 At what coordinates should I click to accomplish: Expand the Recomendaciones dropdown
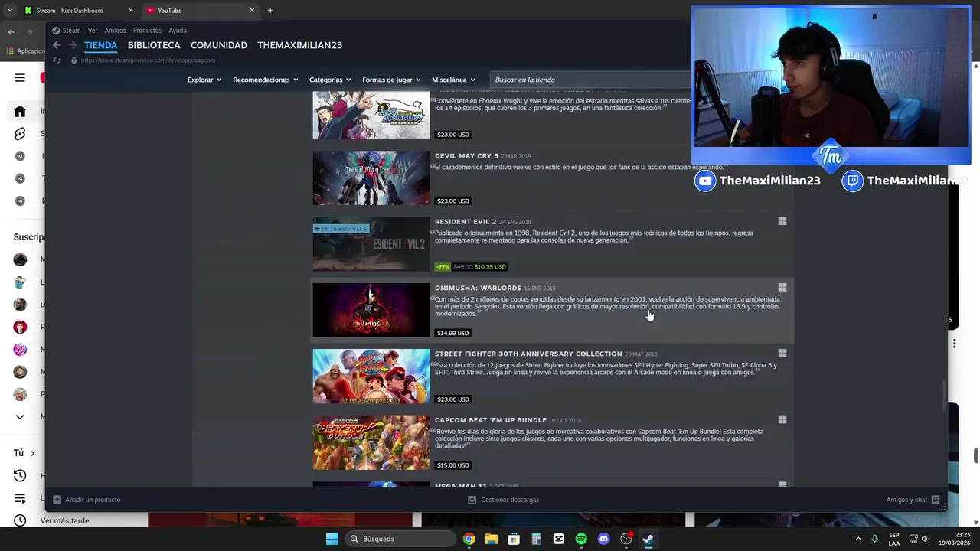[x=265, y=80]
